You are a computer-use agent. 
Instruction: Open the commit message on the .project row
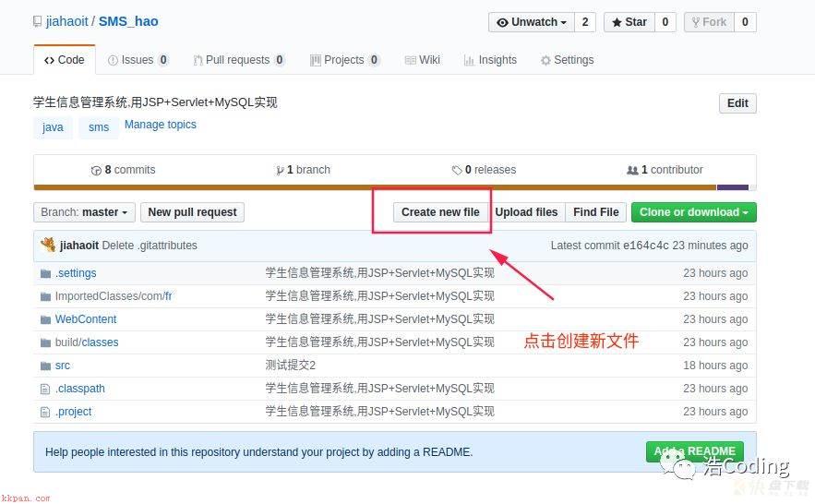(x=380, y=412)
